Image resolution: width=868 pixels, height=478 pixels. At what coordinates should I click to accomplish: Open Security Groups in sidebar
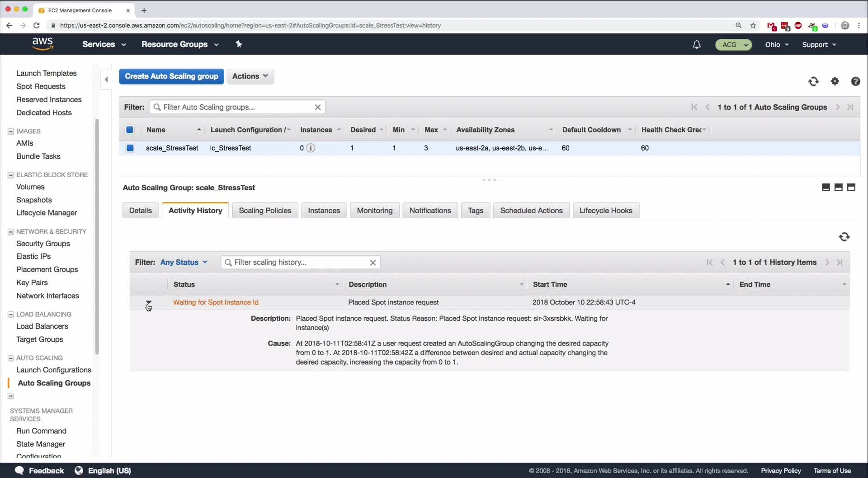(x=43, y=244)
